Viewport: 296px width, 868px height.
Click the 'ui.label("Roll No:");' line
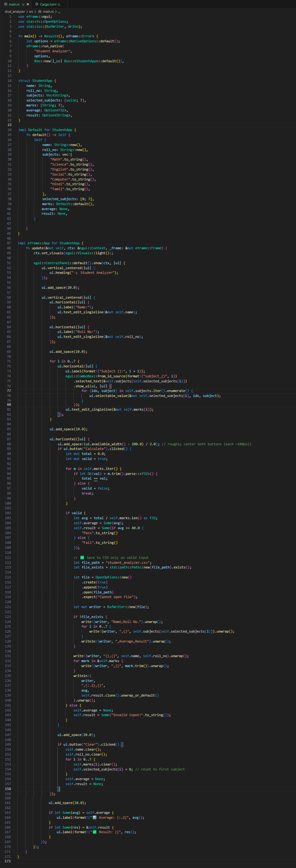coord(78,332)
